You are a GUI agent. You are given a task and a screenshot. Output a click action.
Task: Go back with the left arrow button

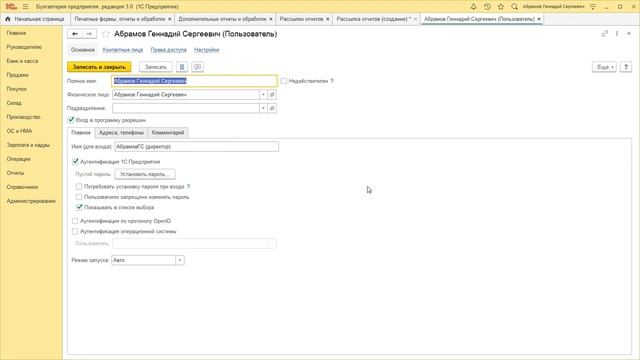75,34
